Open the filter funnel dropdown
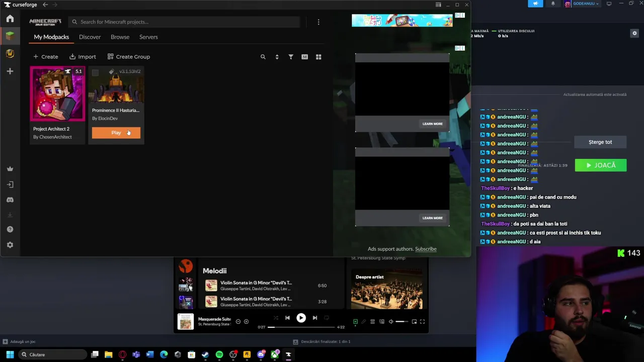The height and width of the screenshot is (362, 644). point(291,57)
